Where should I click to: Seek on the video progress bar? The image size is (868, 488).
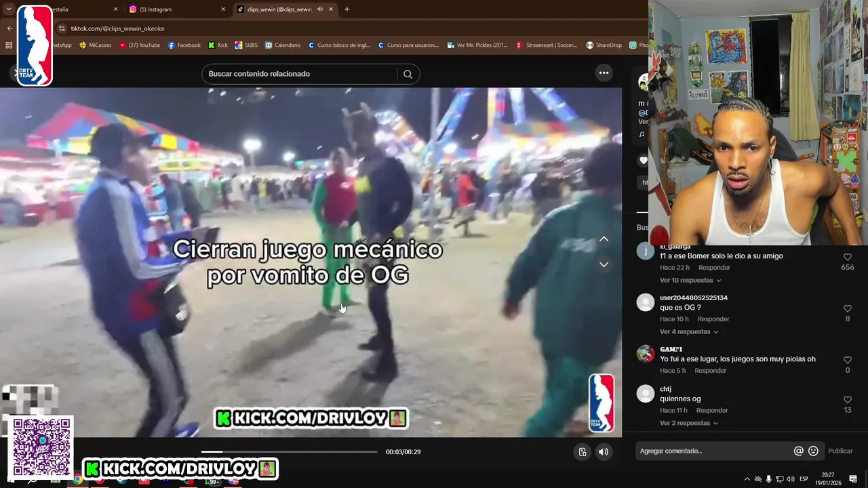click(289, 452)
